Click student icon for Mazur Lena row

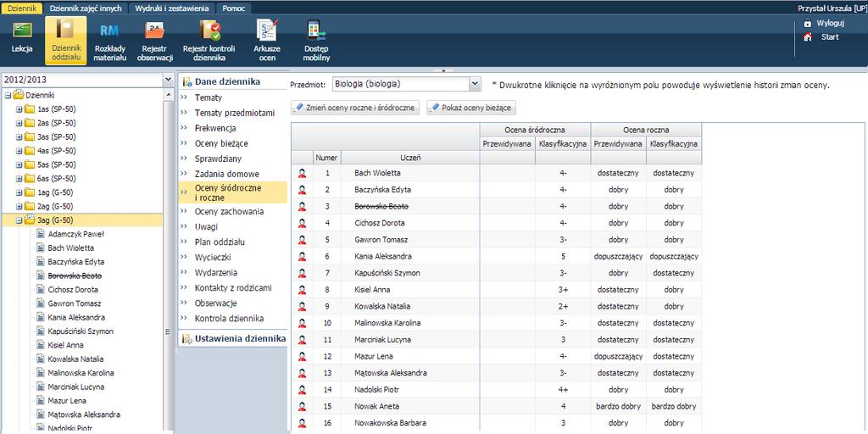(x=302, y=357)
